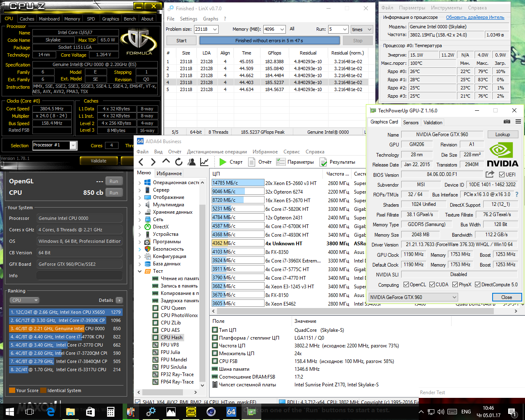Open the 'times' dropdown in LinX

pyautogui.click(x=362, y=30)
